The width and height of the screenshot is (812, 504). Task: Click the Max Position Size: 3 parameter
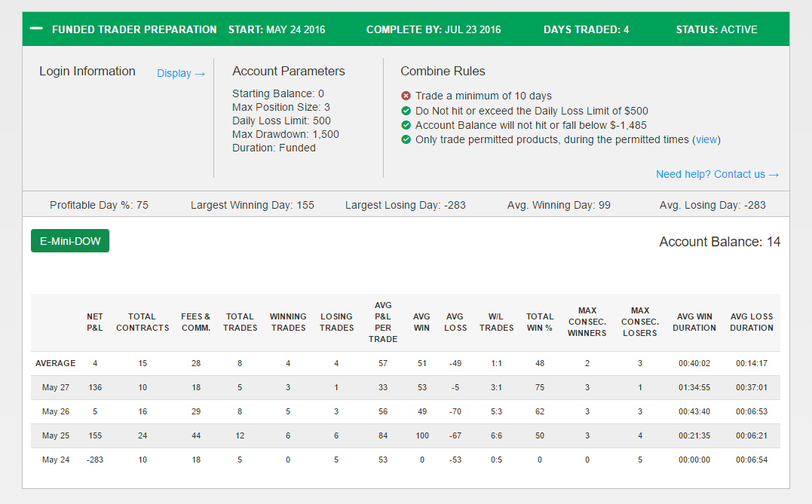tap(280, 107)
